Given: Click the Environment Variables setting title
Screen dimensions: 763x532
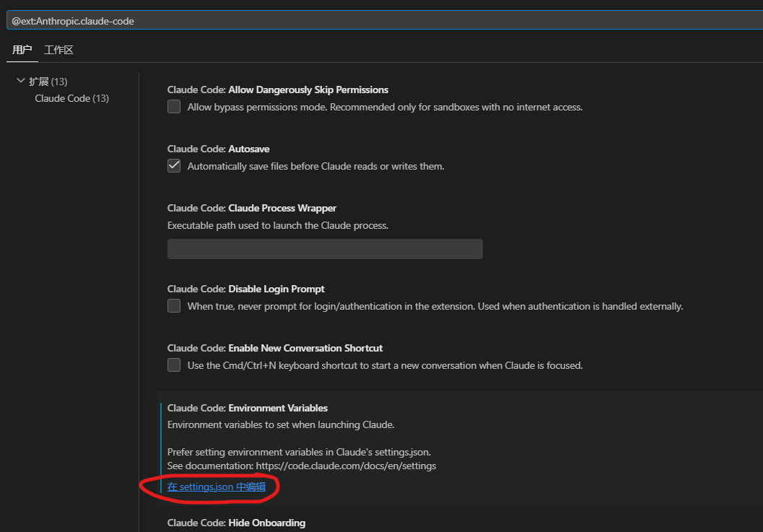Looking at the screenshot, I should [247, 408].
